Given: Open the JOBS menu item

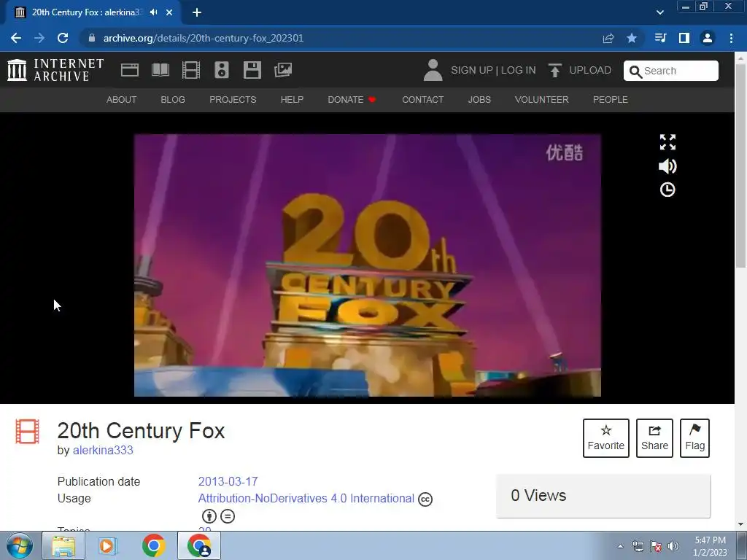Looking at the screenshot, I should 479,99.
